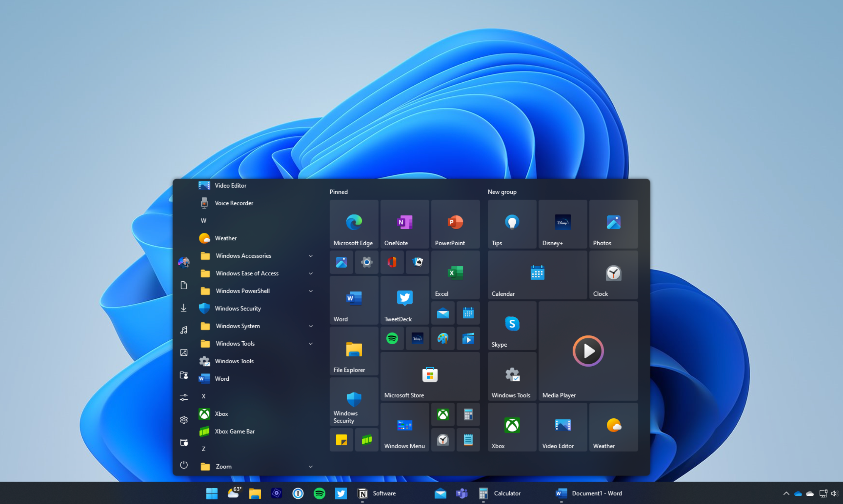Open Microsoft Teams from the taskbar
The height and width of the screenshot is (504, 843).
(462, 493)
